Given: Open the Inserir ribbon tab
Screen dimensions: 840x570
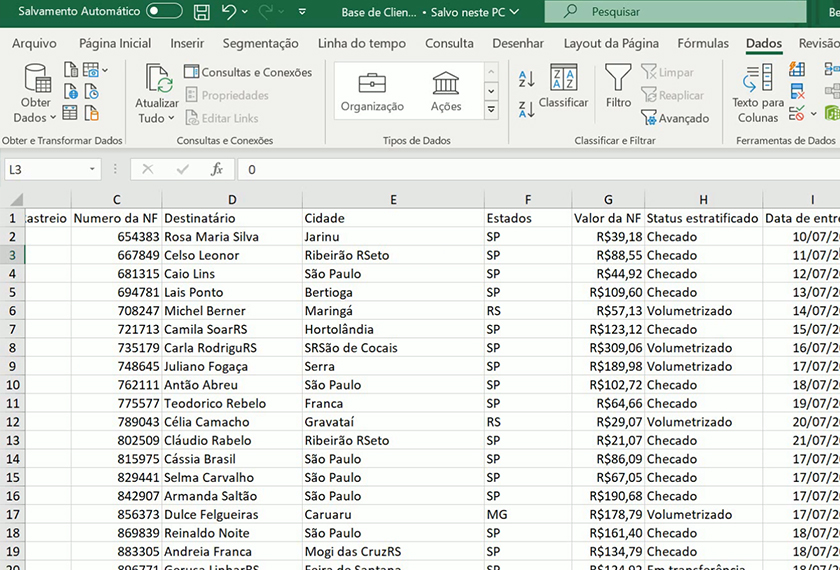Looking at the screenshot, I should pyautogui.click(x=187, y=44).
